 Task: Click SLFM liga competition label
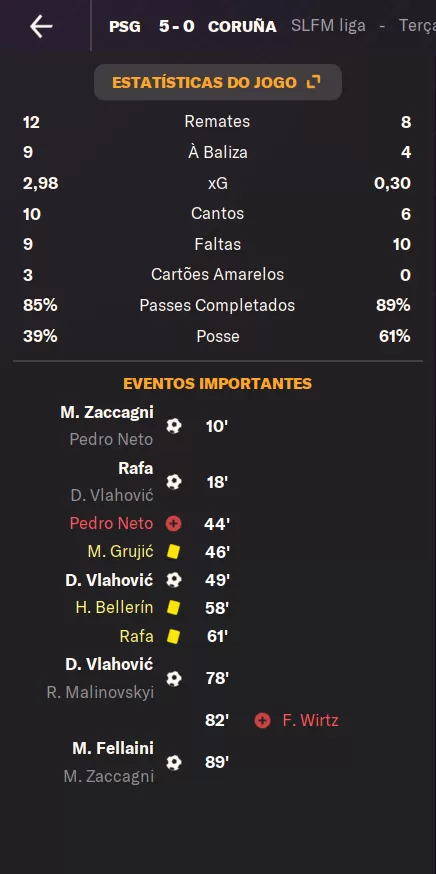click(328, 26)
